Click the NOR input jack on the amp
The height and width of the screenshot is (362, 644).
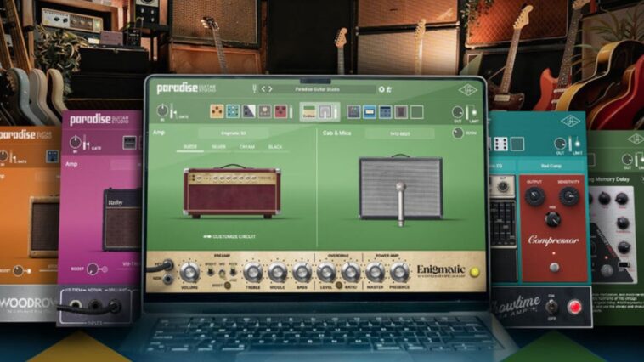167,279
